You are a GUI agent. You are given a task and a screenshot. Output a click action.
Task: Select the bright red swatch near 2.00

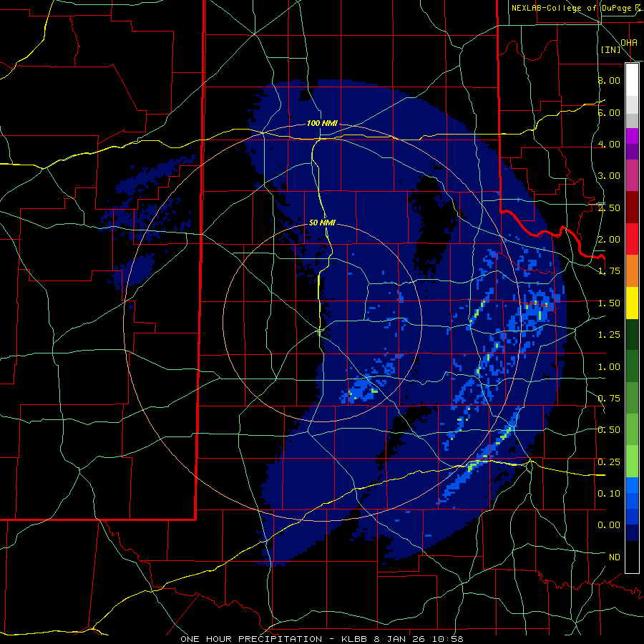point(632,239)
